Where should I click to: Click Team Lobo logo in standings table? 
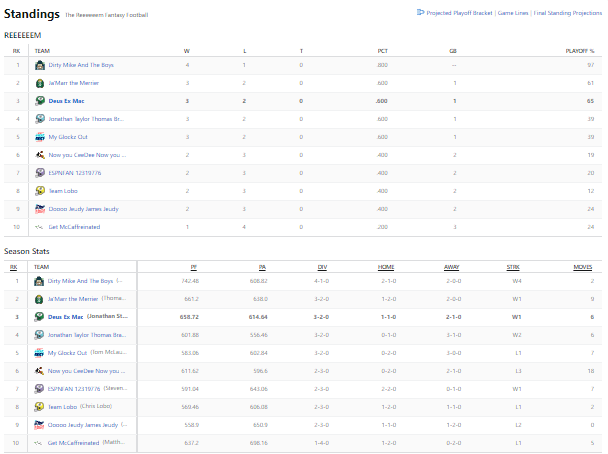(40, 191)
